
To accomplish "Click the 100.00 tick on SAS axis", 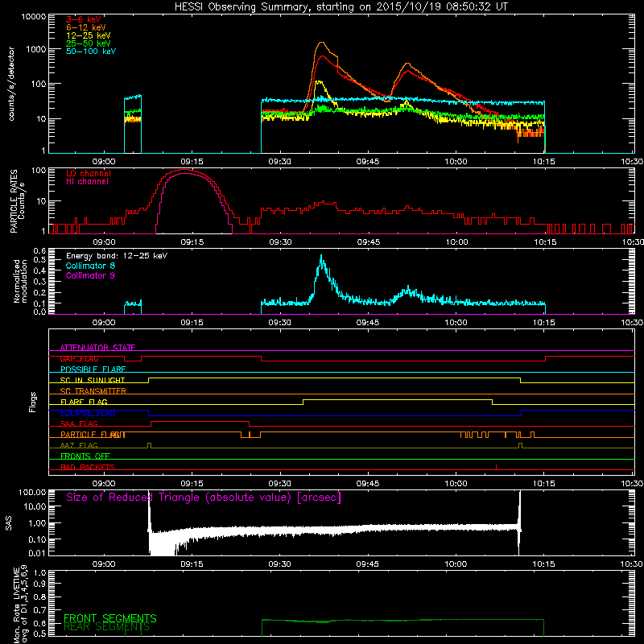I will coord(32,493).
